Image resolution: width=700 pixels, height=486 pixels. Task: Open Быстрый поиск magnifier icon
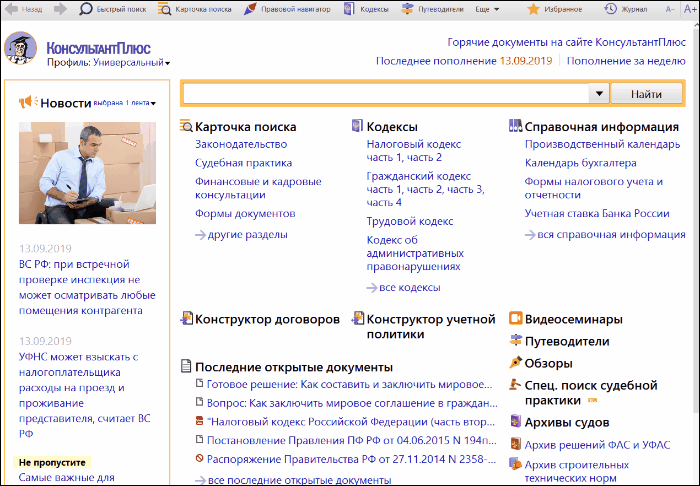point(85,9)
